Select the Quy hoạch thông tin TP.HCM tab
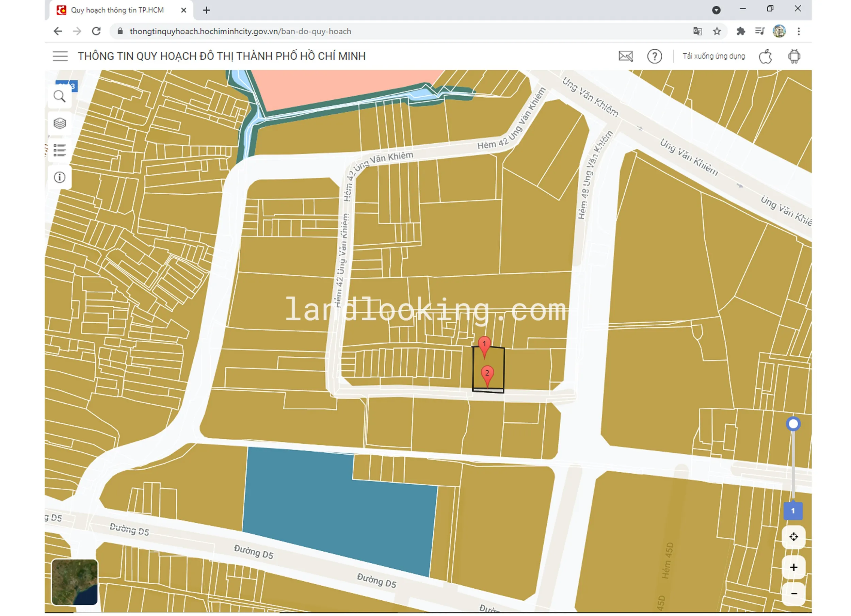 tap(117, 10)
